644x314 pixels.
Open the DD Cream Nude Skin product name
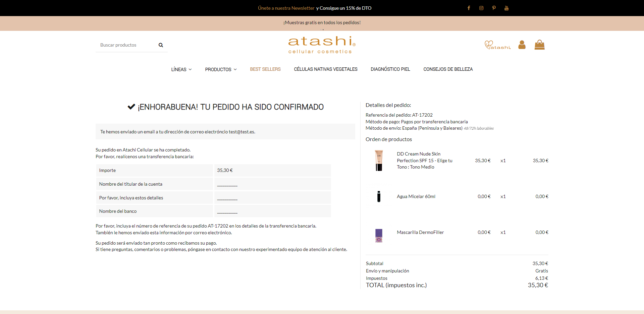coord(425,161)
